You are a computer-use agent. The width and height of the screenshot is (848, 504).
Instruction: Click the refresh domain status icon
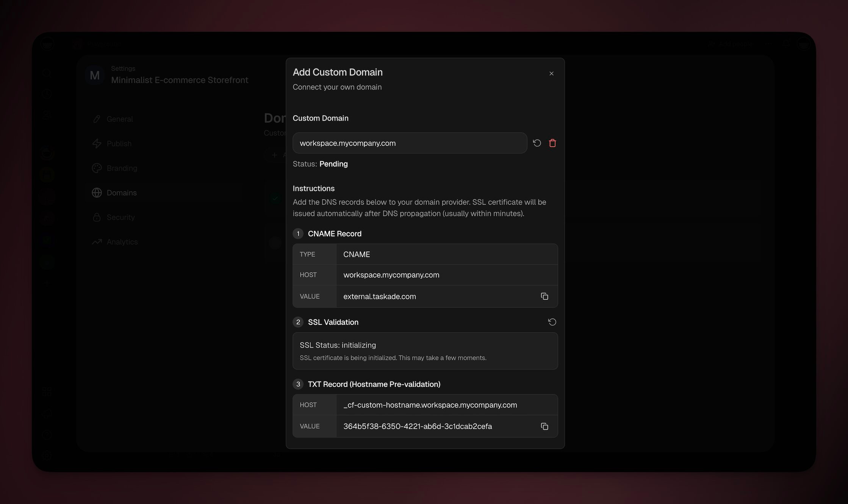tap(537, 143)
